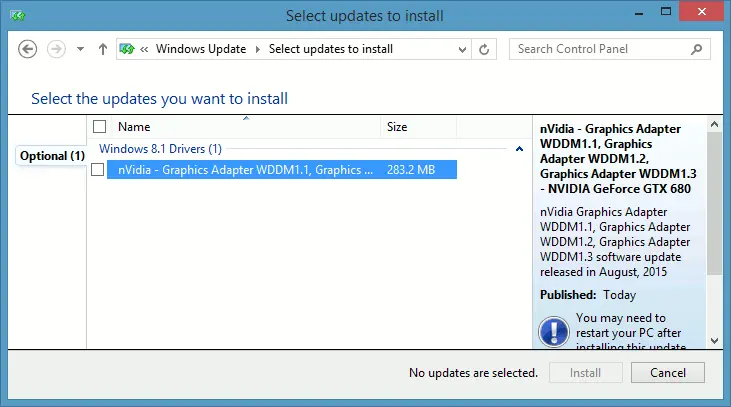Image resolution: width=731 pixels, height=407 pixels.
Task: Click the Windows Update breadcrumb
Action: click(201, 49)
